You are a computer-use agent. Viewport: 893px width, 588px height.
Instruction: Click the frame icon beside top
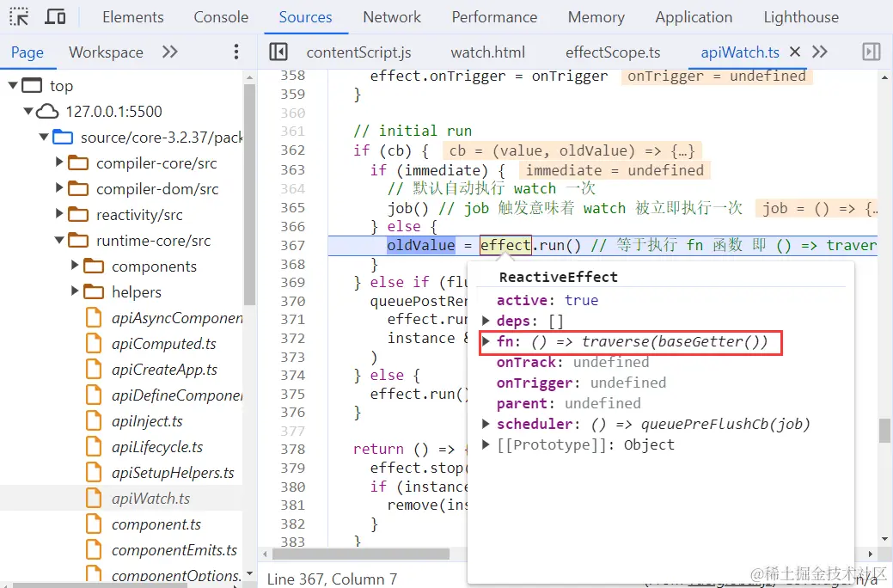point(33,85)
